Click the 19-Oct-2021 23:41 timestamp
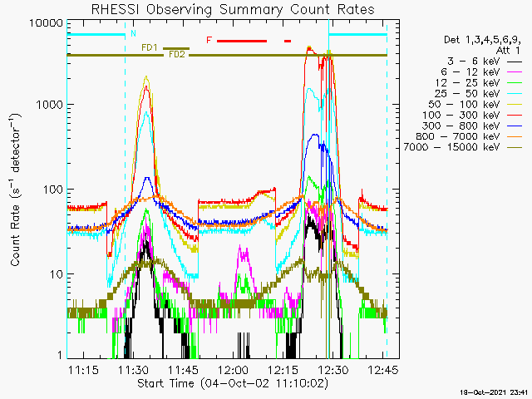 tap(494, 392)
